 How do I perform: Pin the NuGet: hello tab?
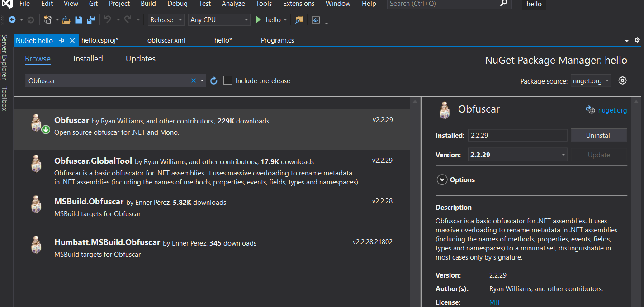[62, 40]
